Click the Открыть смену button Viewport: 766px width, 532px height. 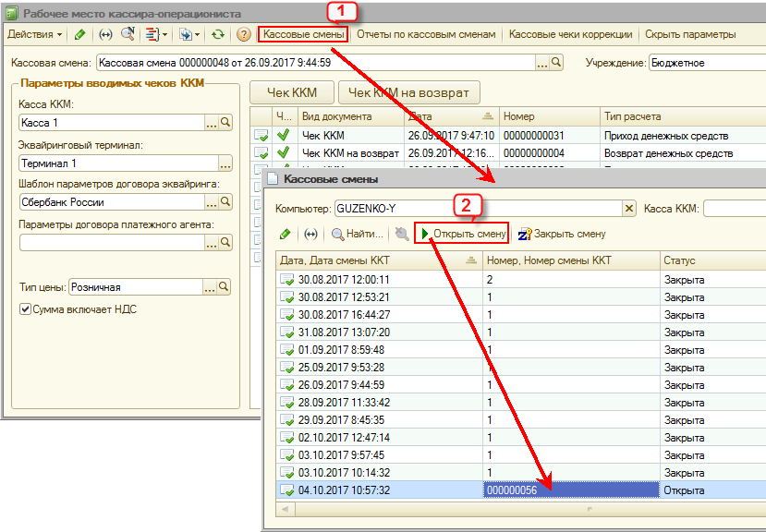pyautogui.click(x=464, y=235)
